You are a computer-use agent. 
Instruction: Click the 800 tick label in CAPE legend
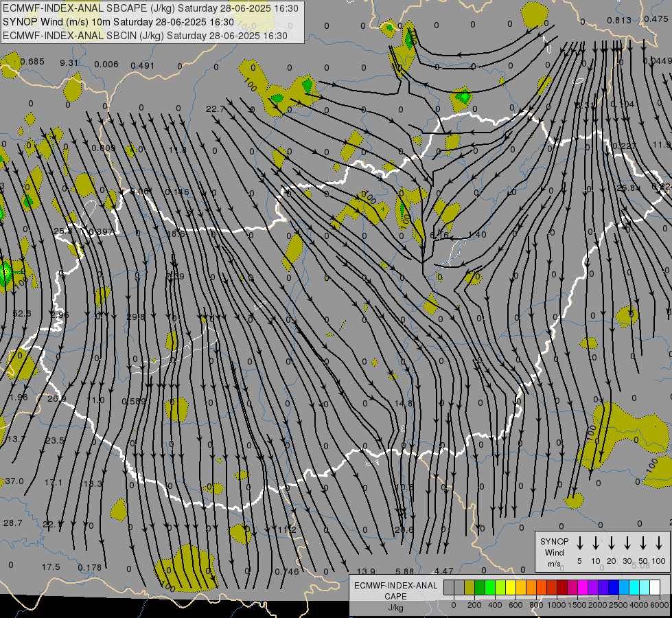[536, 605]
